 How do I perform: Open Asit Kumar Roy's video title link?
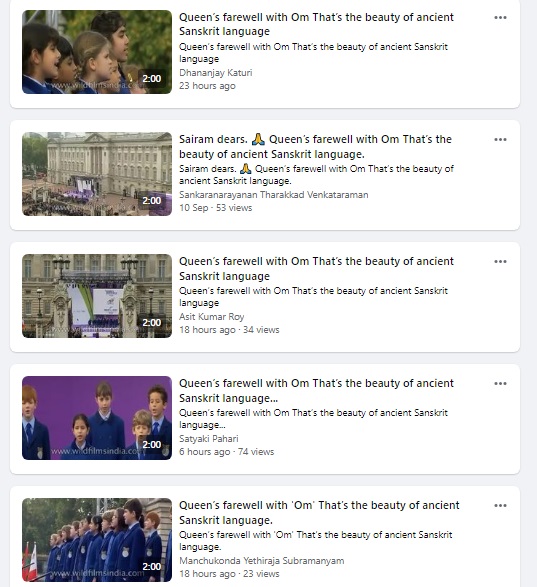tap(316, 268)
